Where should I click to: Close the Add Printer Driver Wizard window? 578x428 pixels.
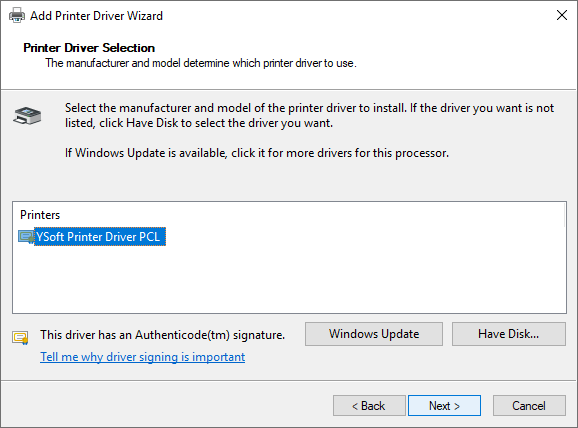[x=562, y=15]
